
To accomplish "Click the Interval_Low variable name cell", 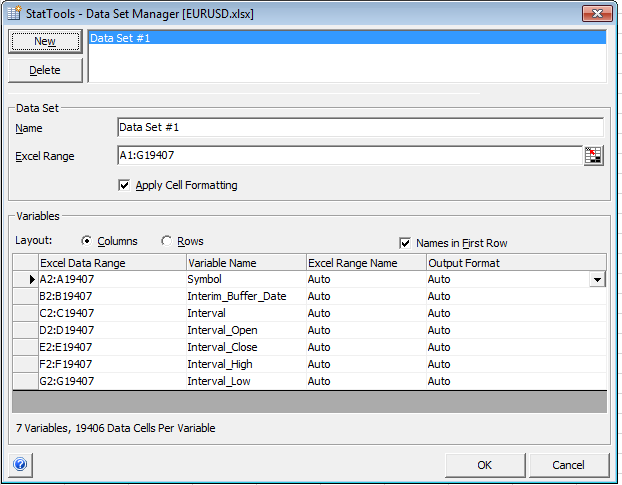I will pos(246,381).
